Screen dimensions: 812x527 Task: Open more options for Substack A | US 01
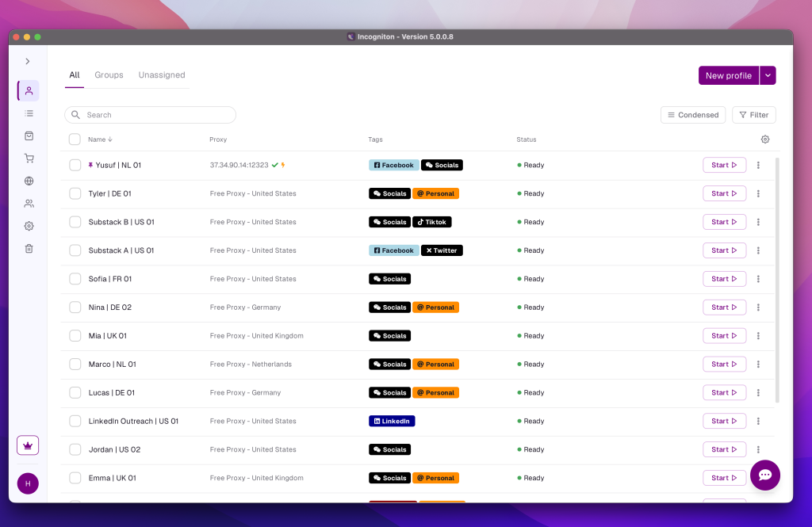758,250
